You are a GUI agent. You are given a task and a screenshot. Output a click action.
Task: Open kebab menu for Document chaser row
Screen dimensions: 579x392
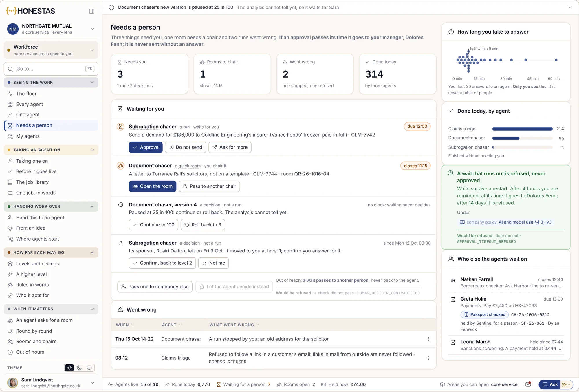click(x=428, y=339)
